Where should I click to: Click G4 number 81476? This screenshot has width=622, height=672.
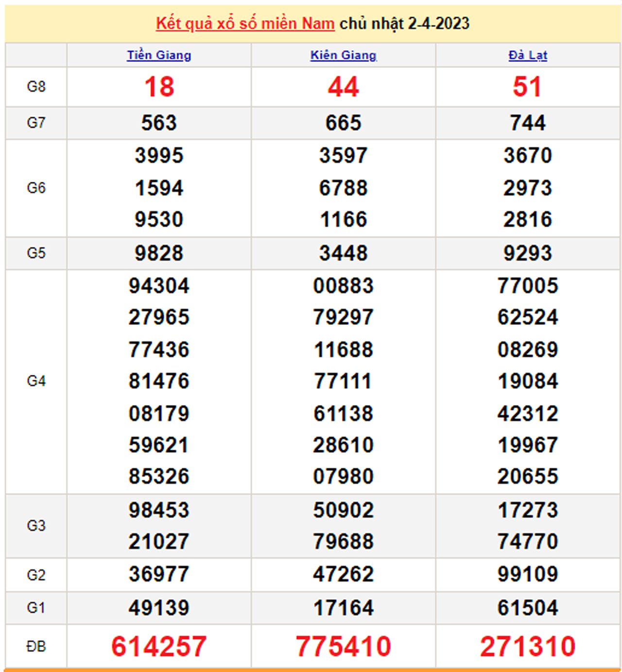coord(159,381)
